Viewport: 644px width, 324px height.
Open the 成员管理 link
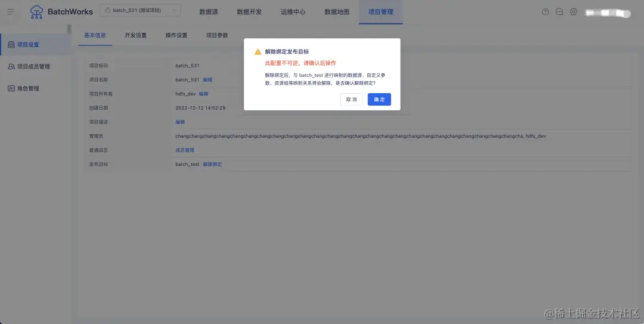point(185,150)
